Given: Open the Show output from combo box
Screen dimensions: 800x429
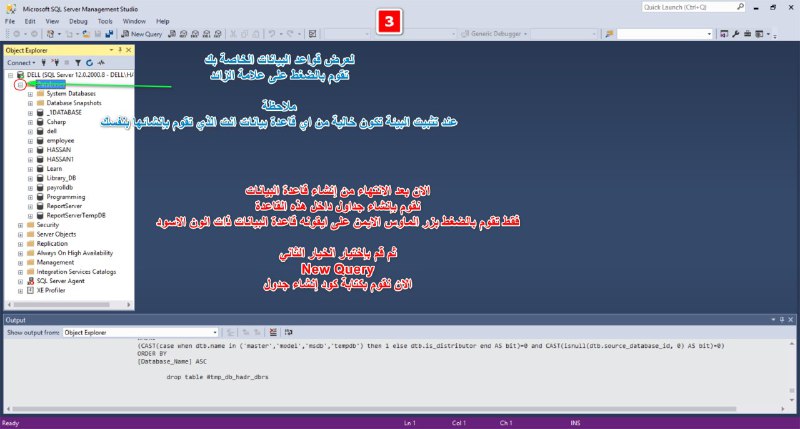Looking at the screenshot, I should [140, 333].
